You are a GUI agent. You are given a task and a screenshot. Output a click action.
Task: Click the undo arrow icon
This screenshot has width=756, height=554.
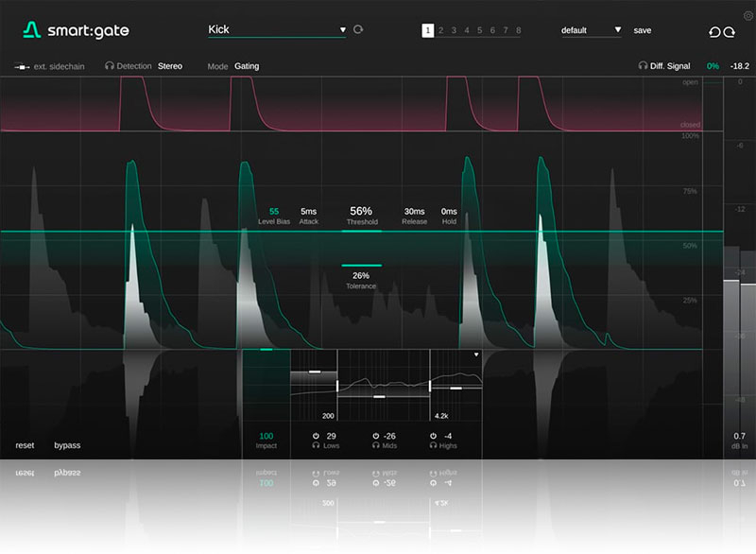point(714,31)
